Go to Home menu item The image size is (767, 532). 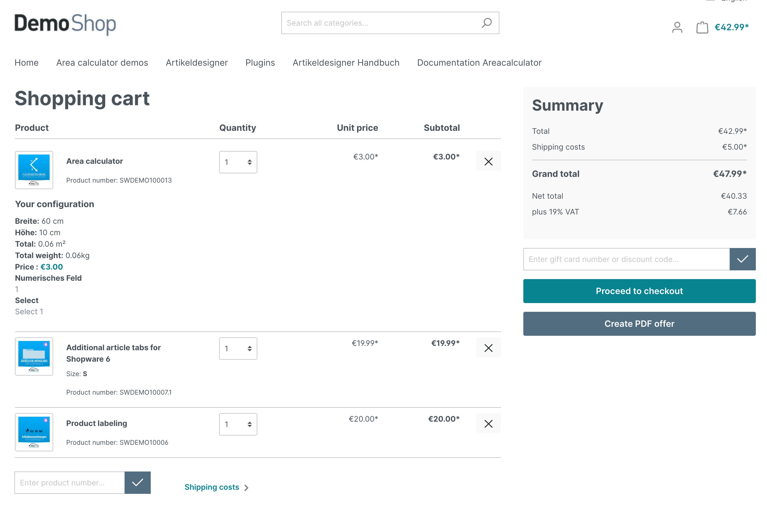click(26, 63)
